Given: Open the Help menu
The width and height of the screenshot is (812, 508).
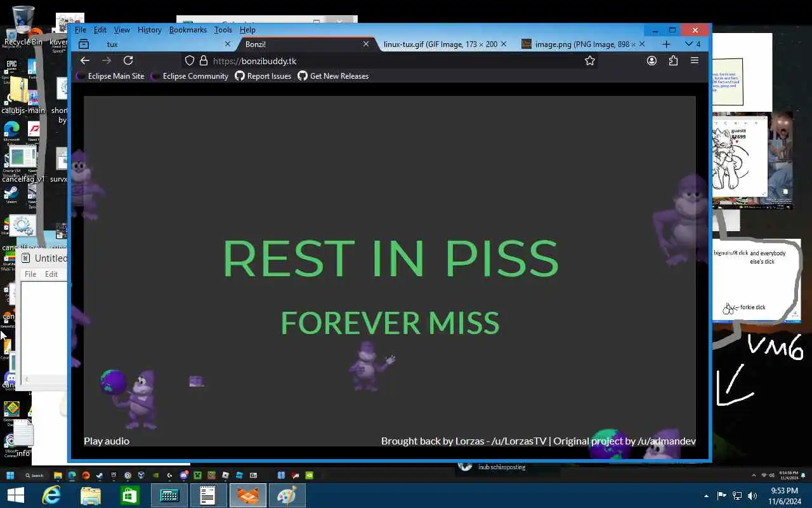Looking at the screenshot, I should click(x=247, y=30).
